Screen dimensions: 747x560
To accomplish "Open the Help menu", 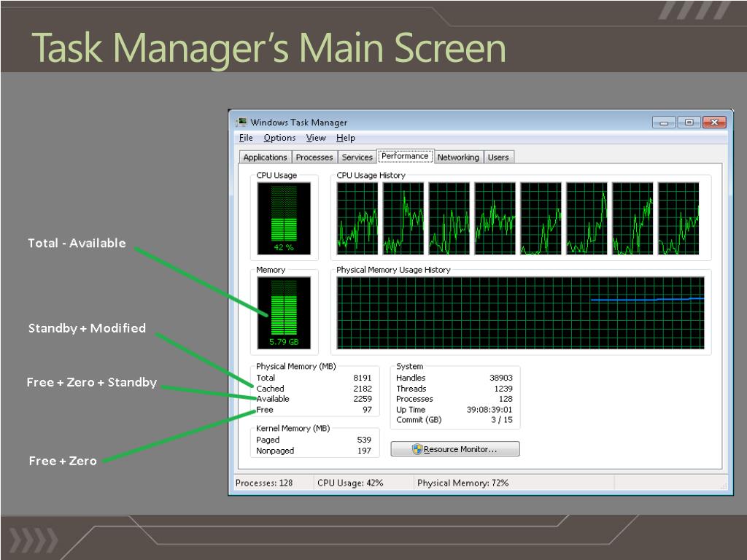I will tap(345, 138).
